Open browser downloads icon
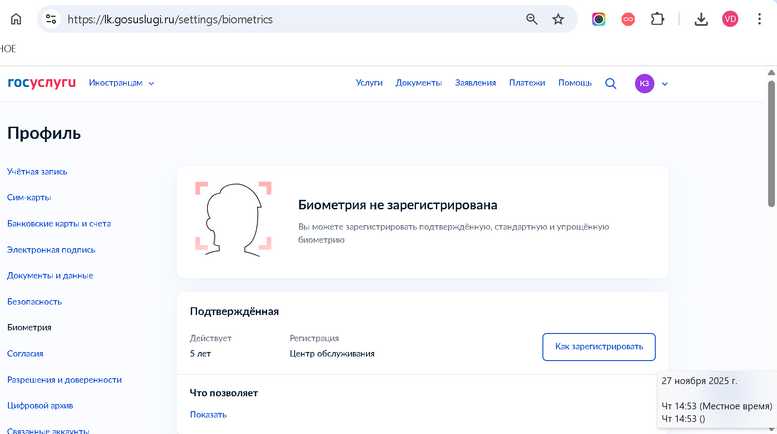This screenshot has width=777, height=434. (701, 19)
